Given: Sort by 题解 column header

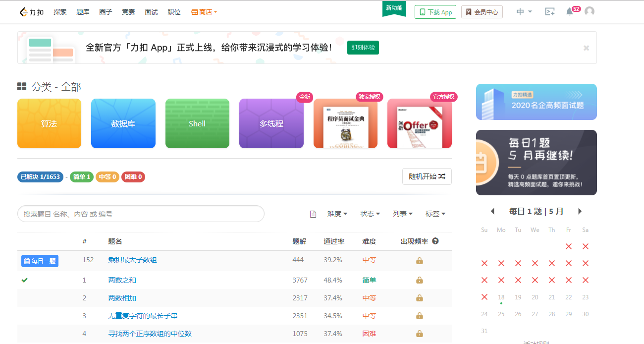Looking at the screenshot, I should [299, 241].
